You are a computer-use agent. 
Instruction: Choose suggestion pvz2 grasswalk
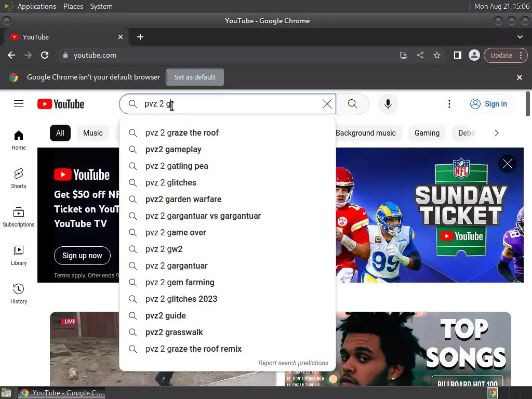[228, 332]
